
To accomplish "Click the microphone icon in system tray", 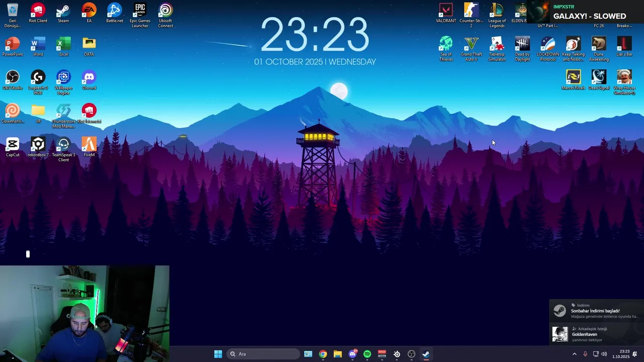I will [x=585, y=354].
